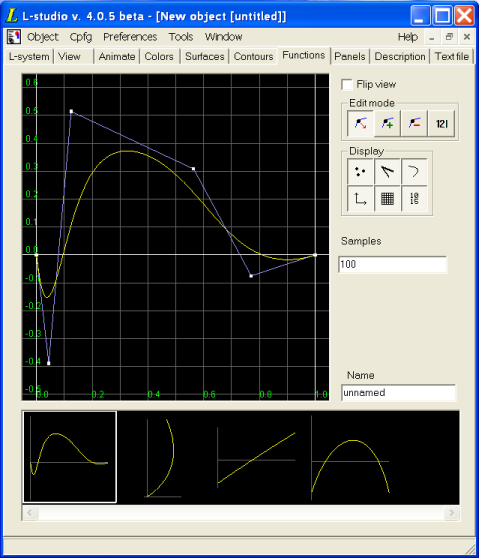Click the lowest control point near -0.4

point(49,363)
